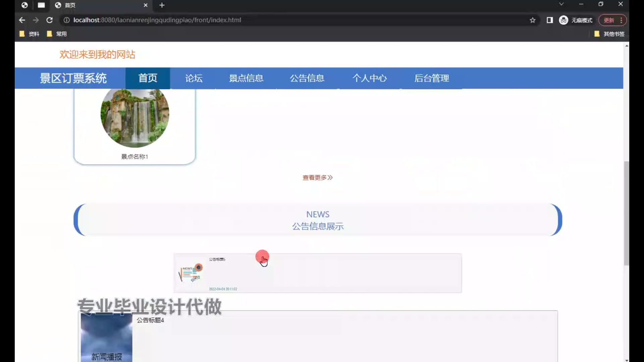Expand the 其他书签 bookmarks folder
The image size is (644, 362).
(x=609, y=34)
